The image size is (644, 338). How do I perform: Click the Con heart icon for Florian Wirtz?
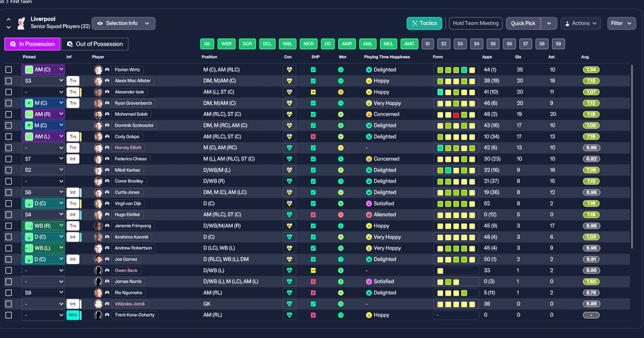[289, 70]
